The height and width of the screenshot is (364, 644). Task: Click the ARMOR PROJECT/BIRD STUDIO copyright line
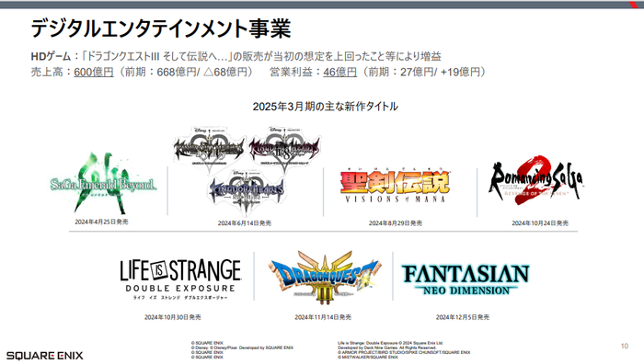404,352
